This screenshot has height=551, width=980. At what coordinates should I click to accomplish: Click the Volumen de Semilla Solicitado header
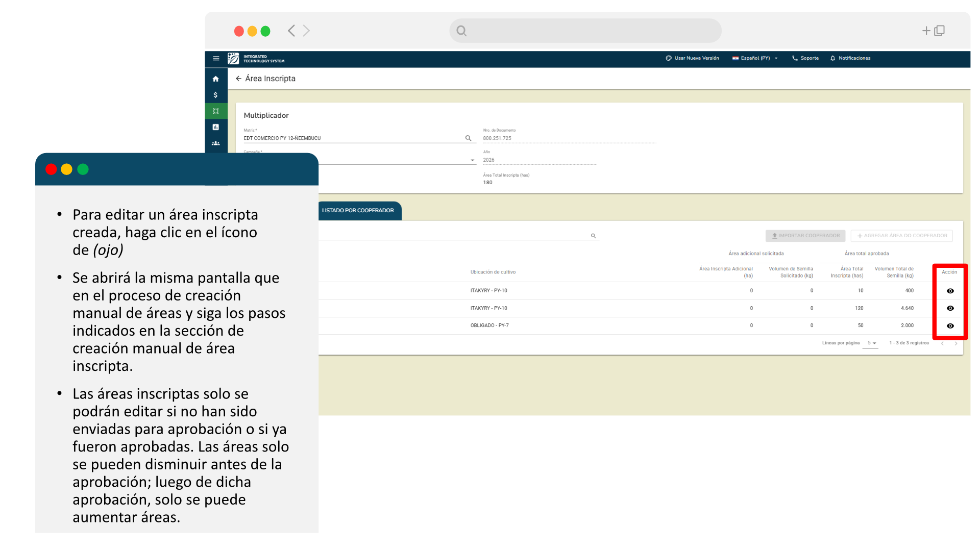tap(791, 272)
